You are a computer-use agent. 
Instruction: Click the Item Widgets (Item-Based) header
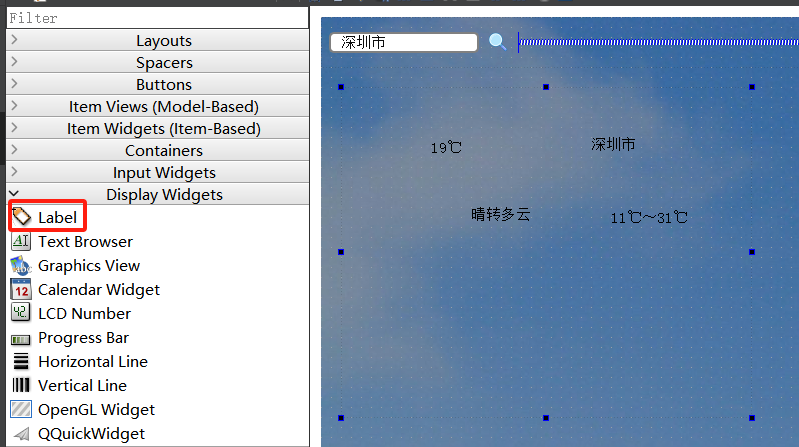(x=157, y=127)
